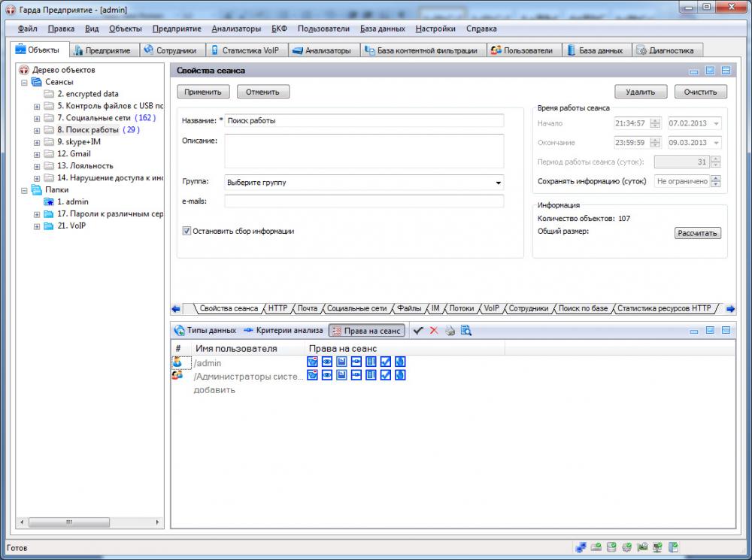Viewport: 752px width, 560px height.
Task: Toggle 'Остановить сбор информации' checkbox
Action: pos(187,232)
